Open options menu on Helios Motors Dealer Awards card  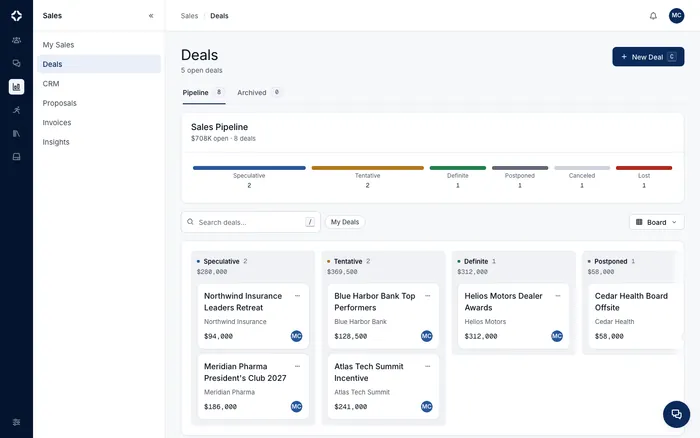pyautogui.click(x=558, y=296)
